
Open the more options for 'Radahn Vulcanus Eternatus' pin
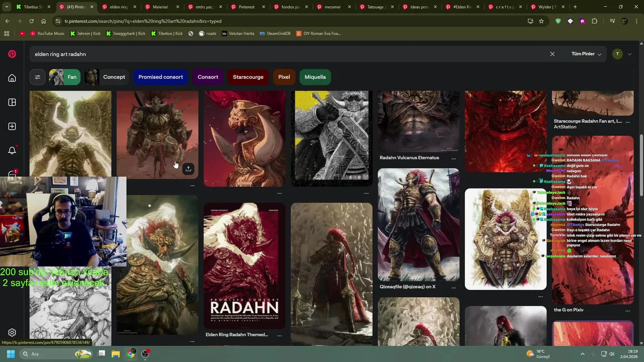(453, 158)
